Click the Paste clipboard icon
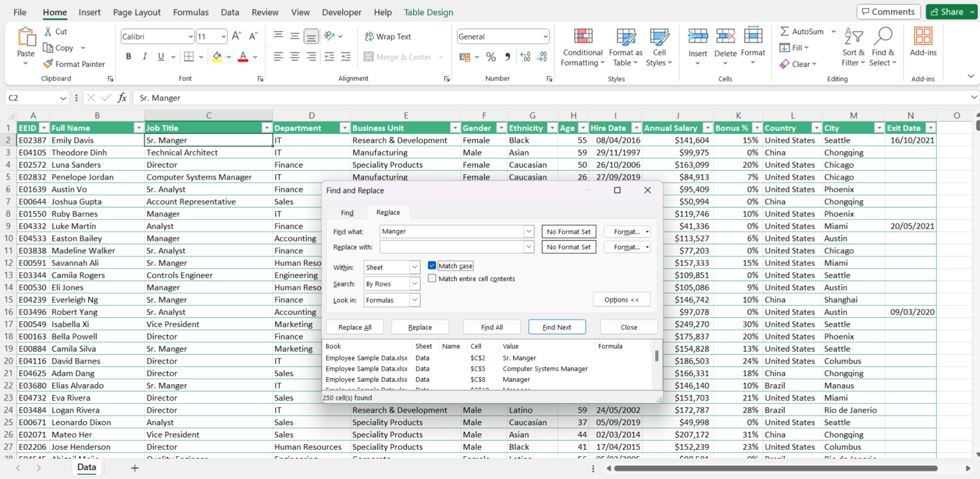The width and height of the screenshot is (980, 479). coord(26,37)
